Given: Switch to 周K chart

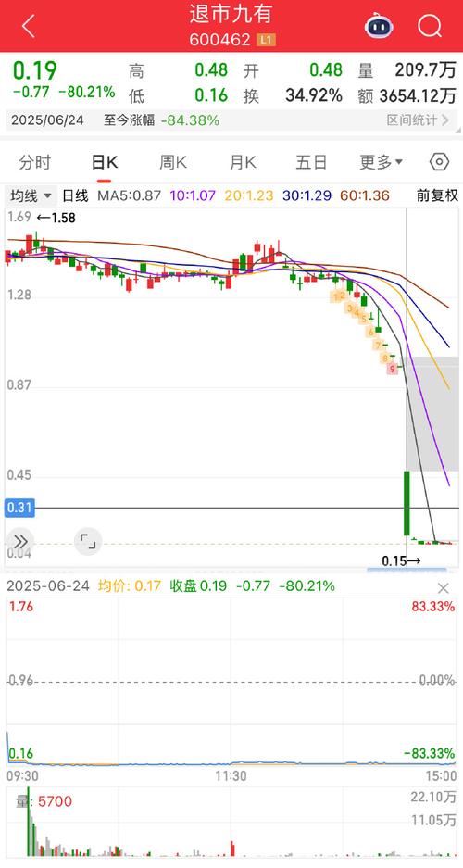Looking at the screenshot, I should 173,162.
